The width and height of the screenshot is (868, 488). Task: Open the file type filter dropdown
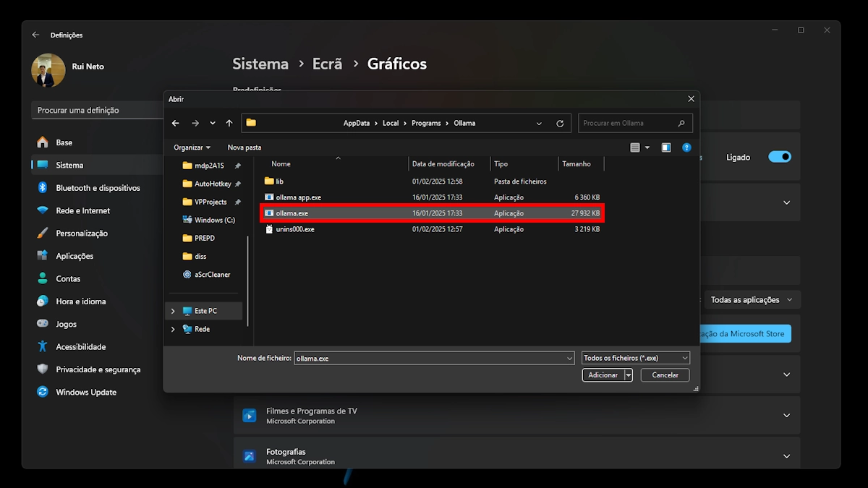[636, 358]
